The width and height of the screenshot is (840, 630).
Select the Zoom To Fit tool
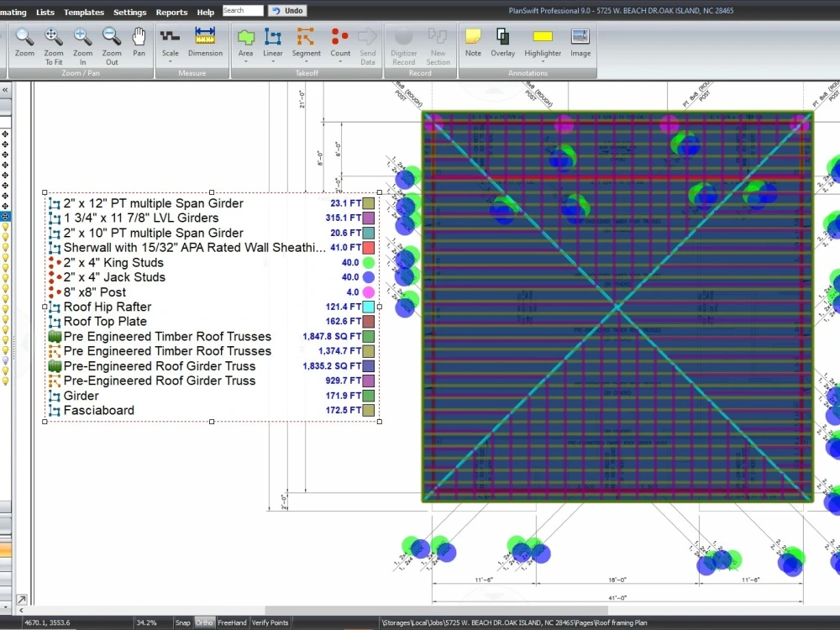53,42
